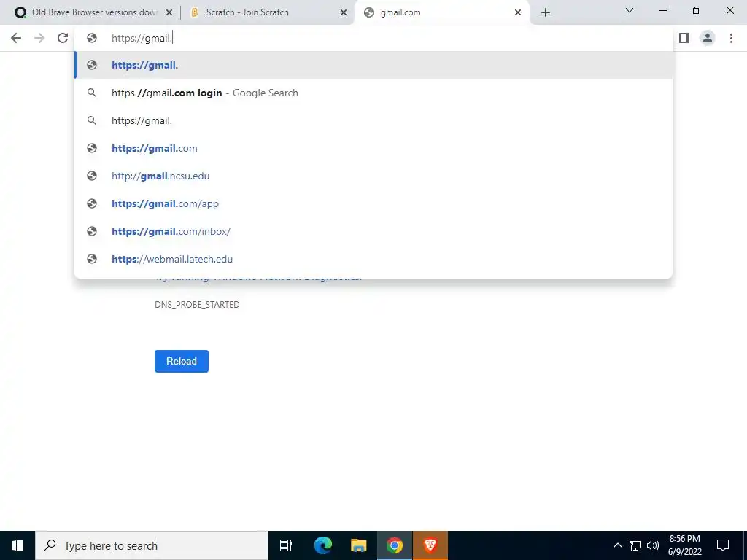Viewport: 747px width, 560px height.
Task: Reload the page using the toolbar refresh icon
Action: pos(63,38)
